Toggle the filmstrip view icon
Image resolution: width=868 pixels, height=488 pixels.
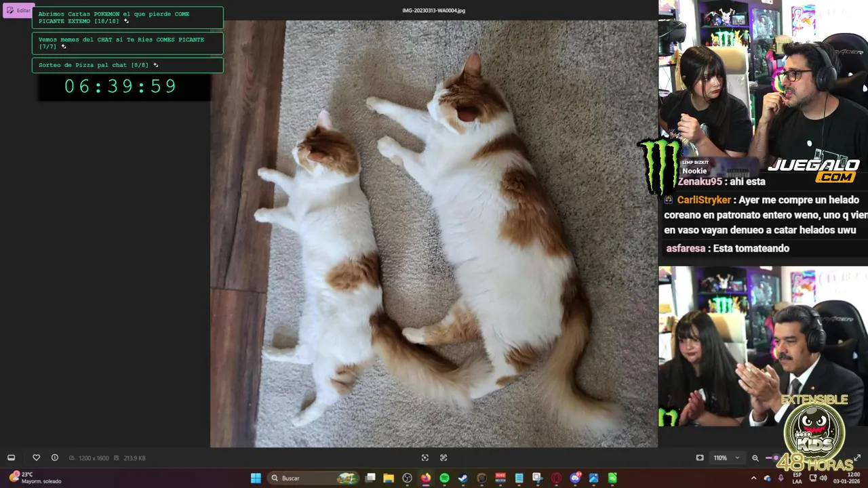(11, 457)
